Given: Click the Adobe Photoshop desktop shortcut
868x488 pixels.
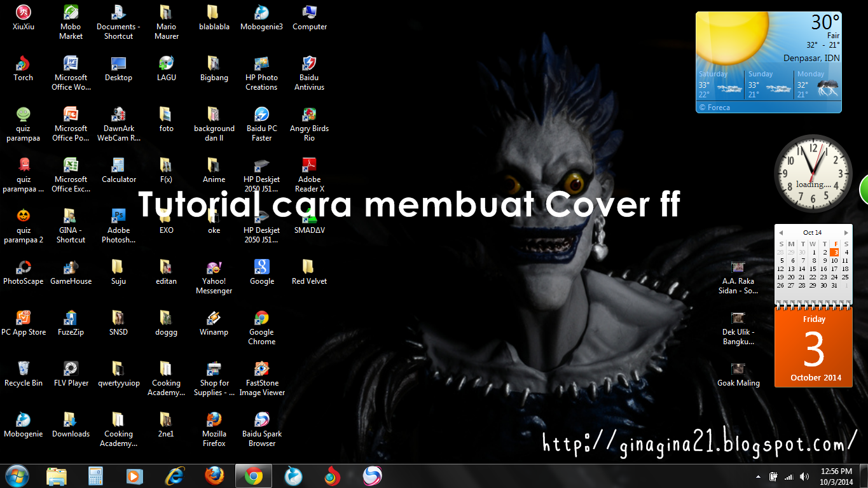Looking at the screenshot, I should click(118, 225).
